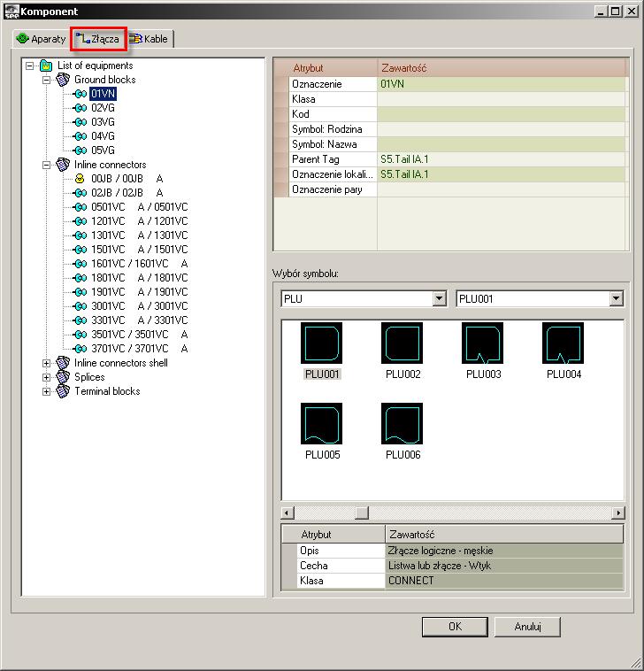Click the connector icon beside 3701VC / 3701VC

[x=80, y=349]
